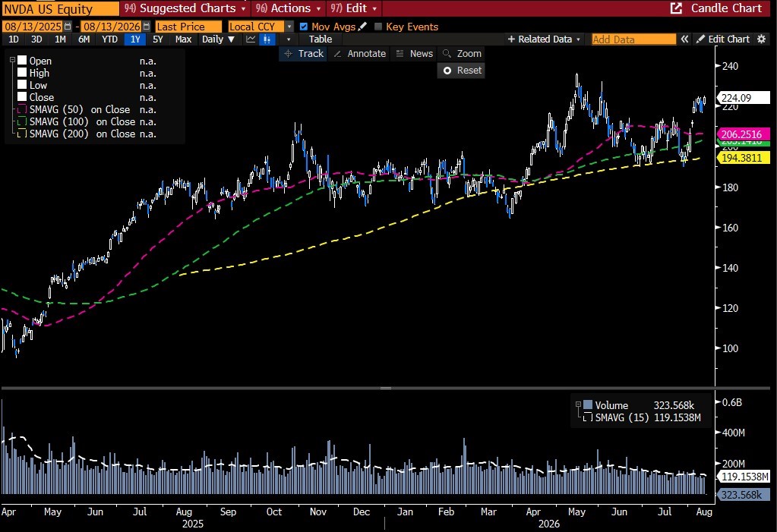Viewport: 777px width, 532px height.
Task: Open chart type dropdown arrow
Action: pos(289,39)
